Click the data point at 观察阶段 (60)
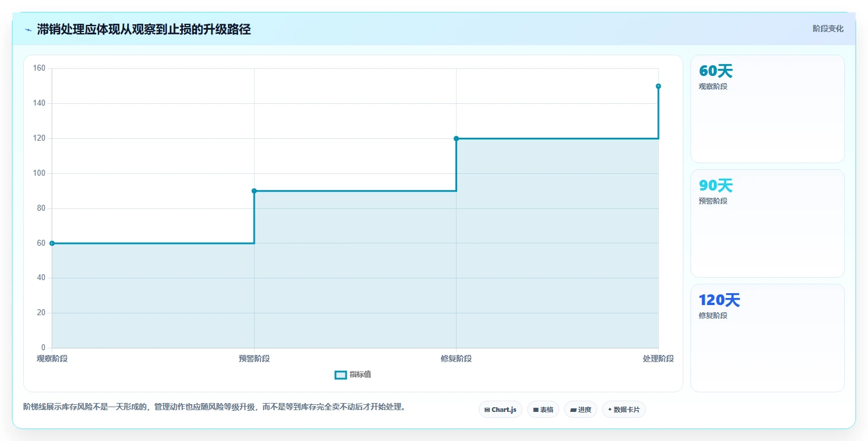The height and width of the screenshot is (441, 868). [52, 243]
